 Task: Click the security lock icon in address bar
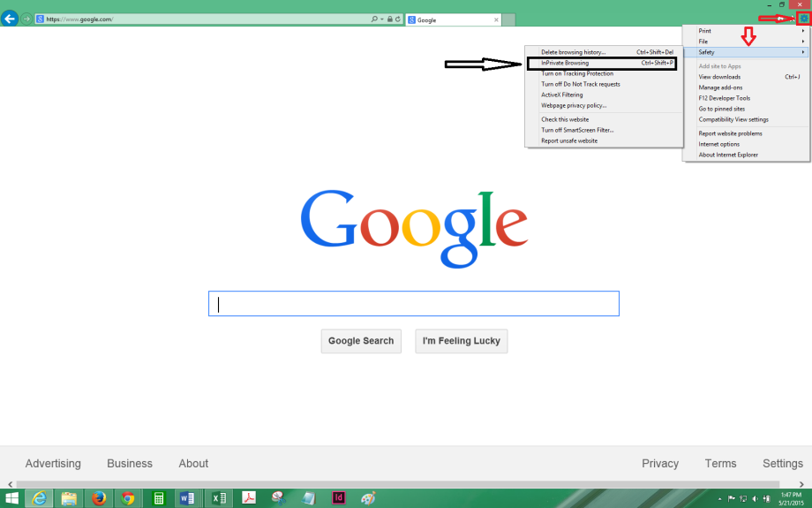pos(390,19)
